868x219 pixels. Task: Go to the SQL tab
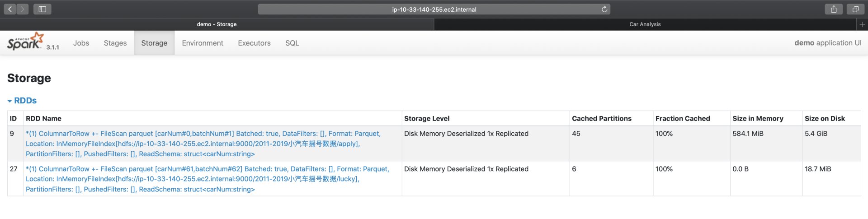click(292, 43)
